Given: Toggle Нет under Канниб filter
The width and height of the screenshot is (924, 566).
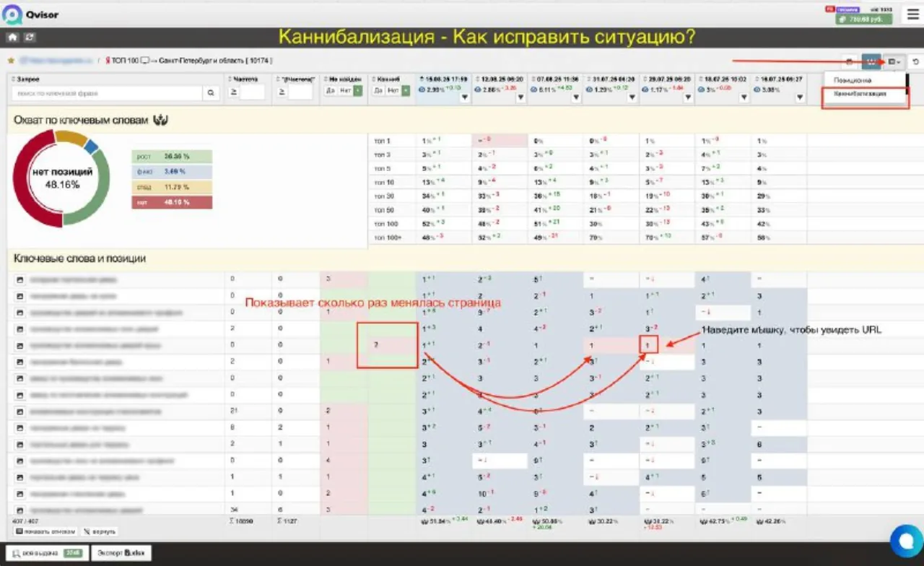Looking at the screenshot, I should [393, 90].
